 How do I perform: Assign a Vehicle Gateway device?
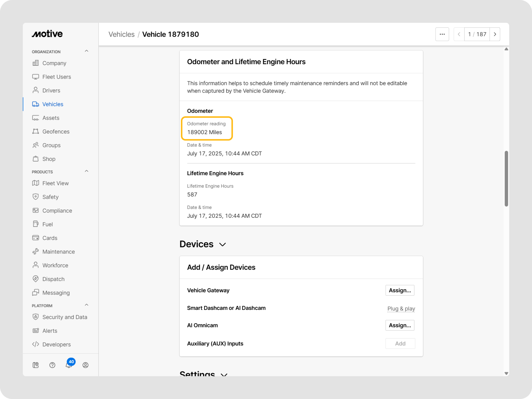[x=400, y=290]
